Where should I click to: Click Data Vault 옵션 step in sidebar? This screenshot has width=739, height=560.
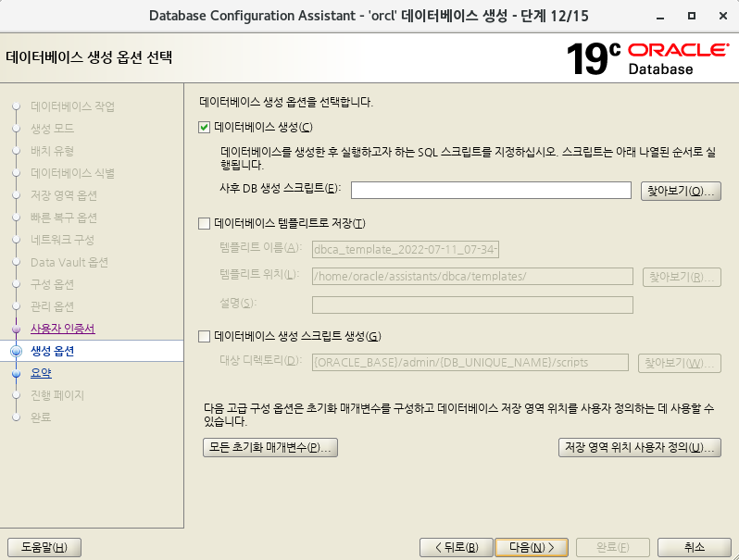[x=69, y=262]
